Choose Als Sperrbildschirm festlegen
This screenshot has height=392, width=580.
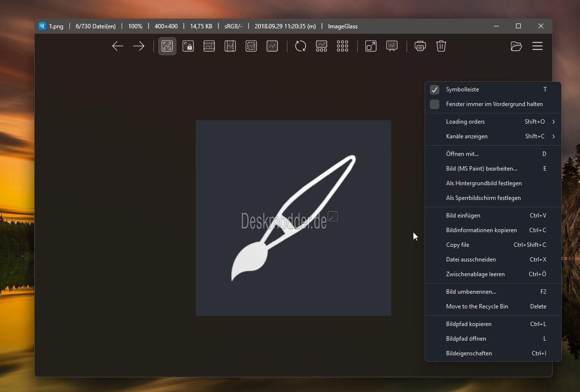pos(493,198)
